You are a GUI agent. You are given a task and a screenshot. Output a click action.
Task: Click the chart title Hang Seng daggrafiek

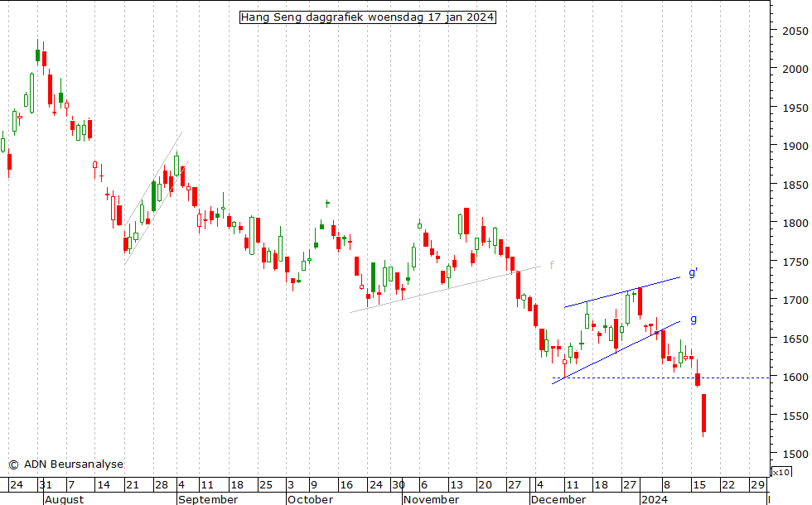pos(367,17)
